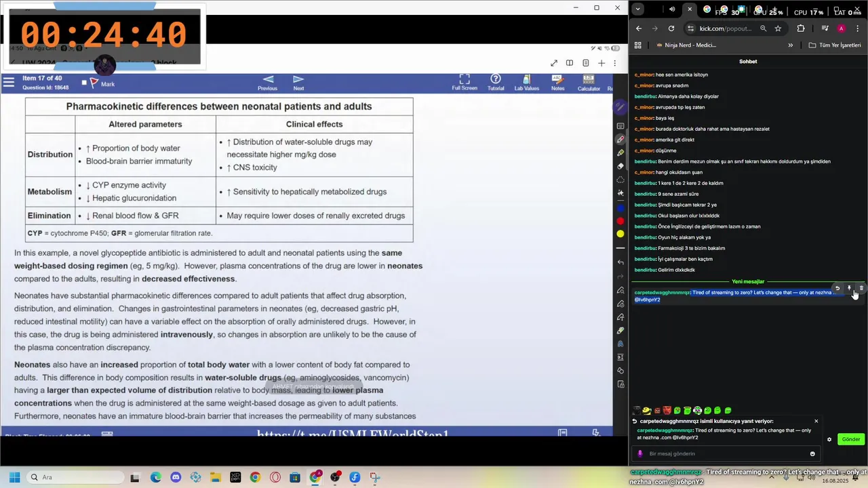Click the Gönder send button
The width and height of the screenshot is (868, 488).
point(850,439)
